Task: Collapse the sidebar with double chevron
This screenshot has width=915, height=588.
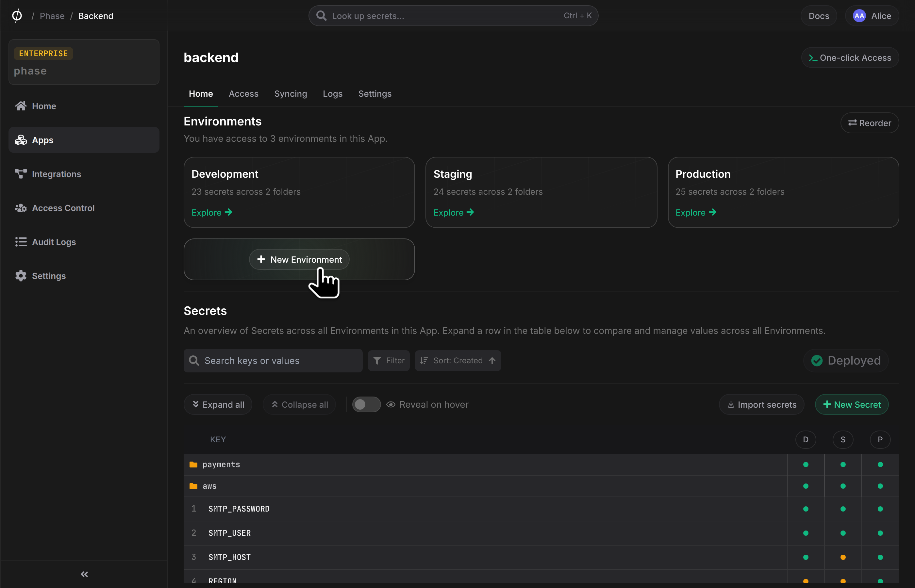Action: point(84,574)
